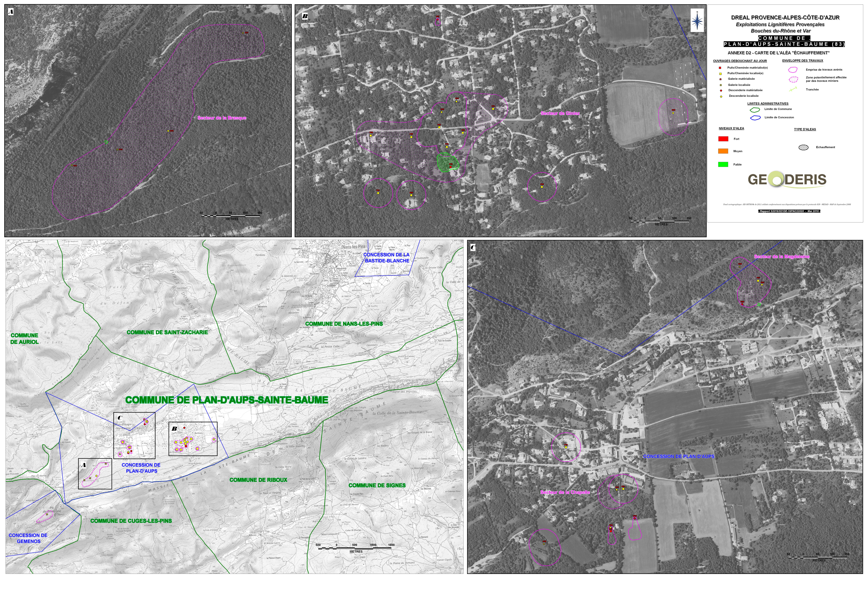Click the black 'PLAN-D'AUPS-SAINTE-BAUME (83)' banner

[x=784, y=44]
